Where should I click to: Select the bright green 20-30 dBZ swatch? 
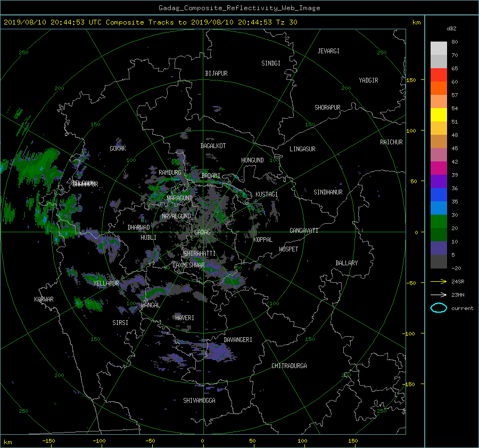439,222
